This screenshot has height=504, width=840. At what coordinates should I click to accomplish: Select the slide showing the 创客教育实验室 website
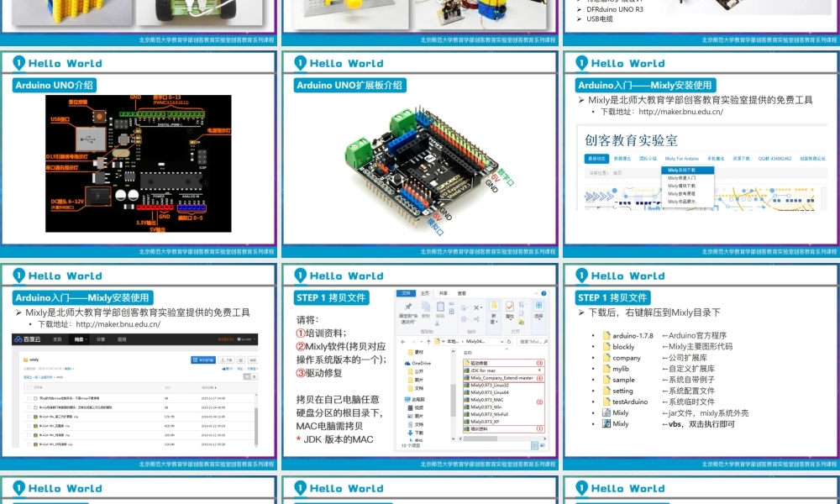(x=701, y=155)
